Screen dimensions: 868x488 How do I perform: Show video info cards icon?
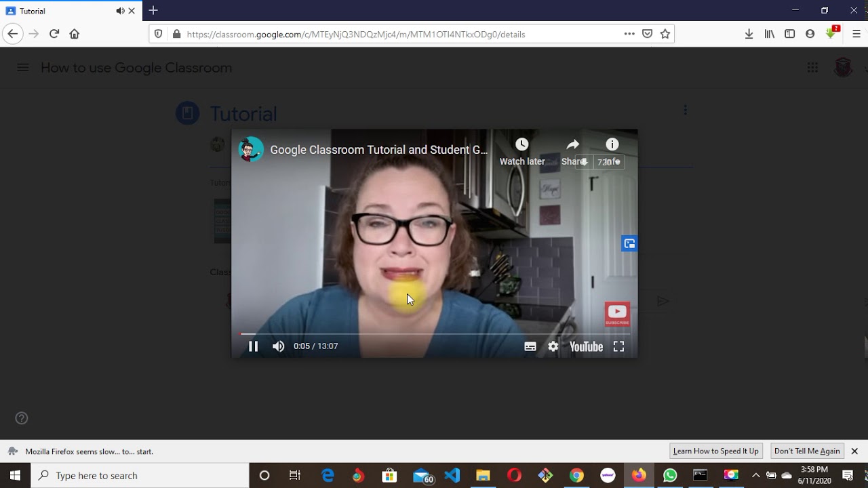coord(612,144)
